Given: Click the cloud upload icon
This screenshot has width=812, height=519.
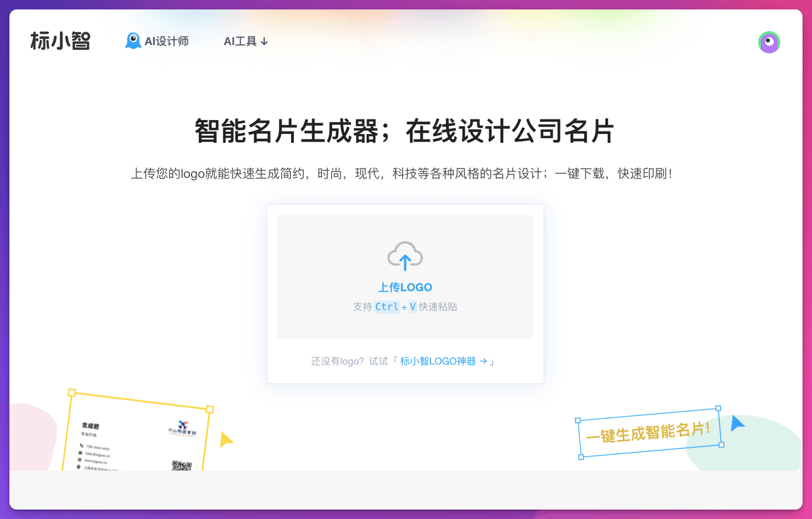Looking at the screenshot, I should (405, 256).
